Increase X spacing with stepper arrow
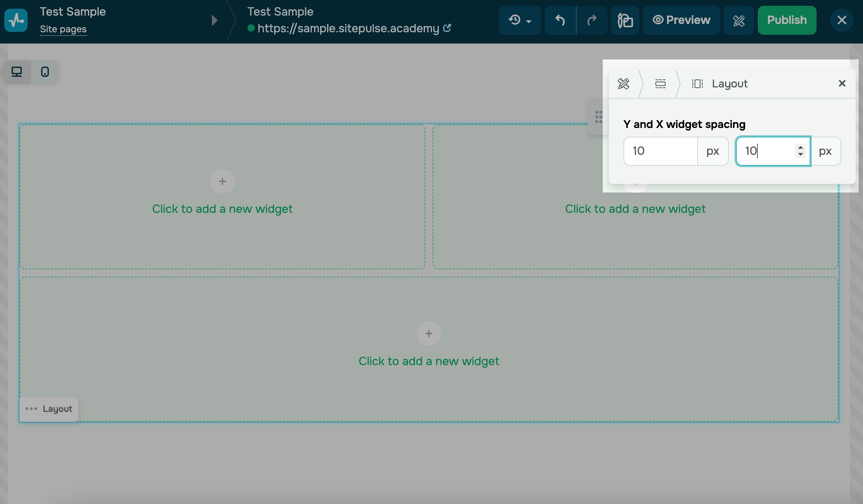Image resolution: width=863 pixels, height=504 pixels. [x=800, y=147]
